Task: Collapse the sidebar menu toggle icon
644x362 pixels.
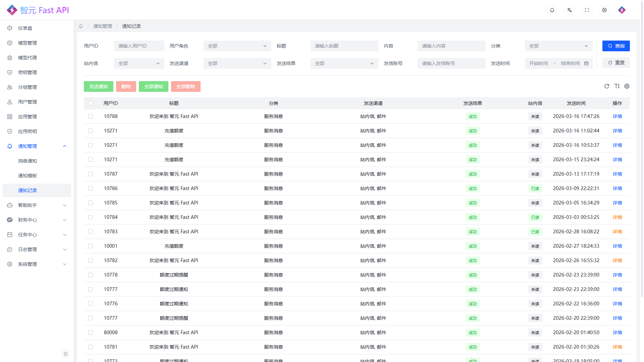Action: click(66, 354)
